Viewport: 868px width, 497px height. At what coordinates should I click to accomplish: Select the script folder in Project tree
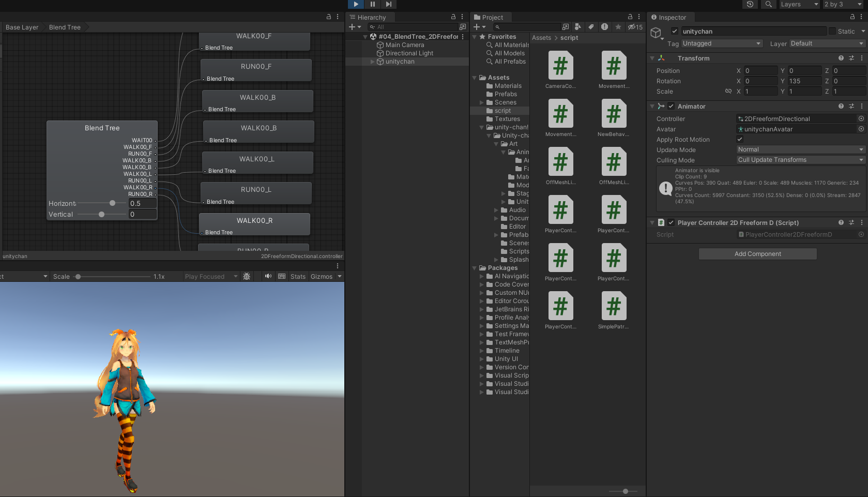click(502, 111)
